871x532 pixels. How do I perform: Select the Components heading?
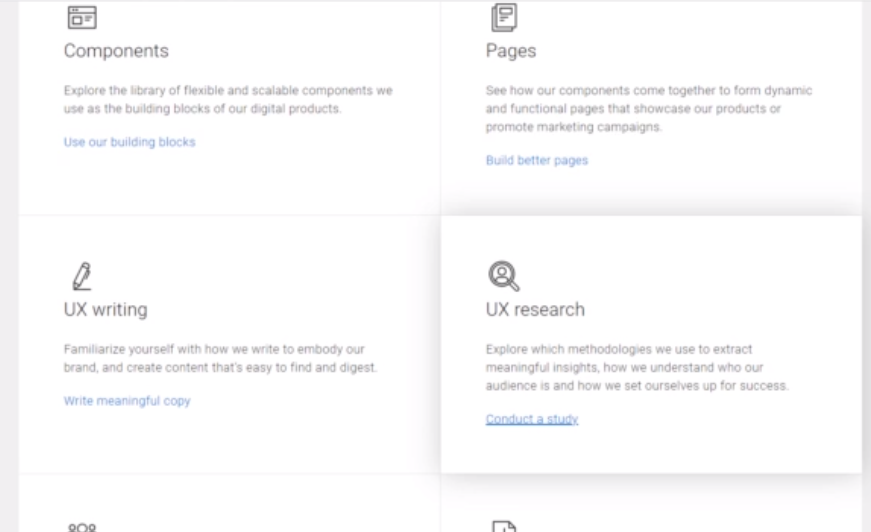tap(116, 51)
